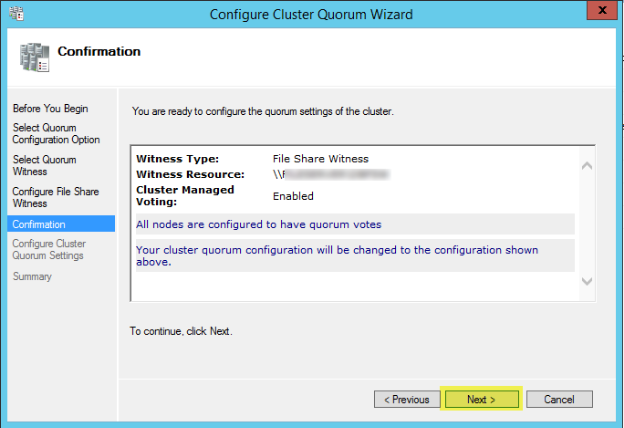Click the Witness Resource path value

tap(330, 174)
